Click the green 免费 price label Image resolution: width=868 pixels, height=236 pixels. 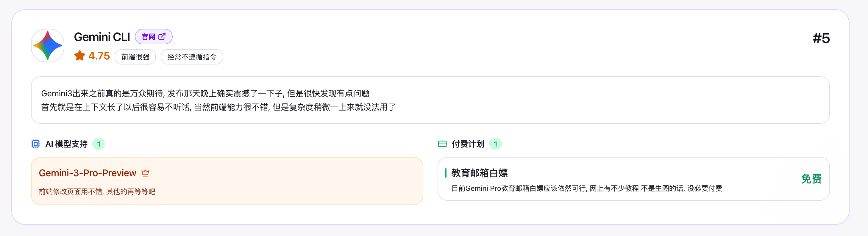click(x=811, y=179)
